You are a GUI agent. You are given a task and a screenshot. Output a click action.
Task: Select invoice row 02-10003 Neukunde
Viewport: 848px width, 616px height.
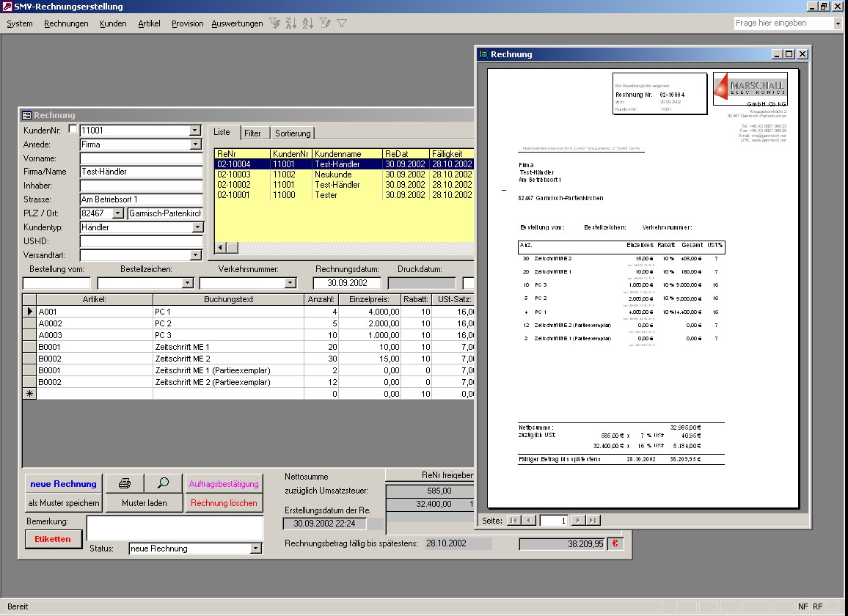click(x=345, y=174)
